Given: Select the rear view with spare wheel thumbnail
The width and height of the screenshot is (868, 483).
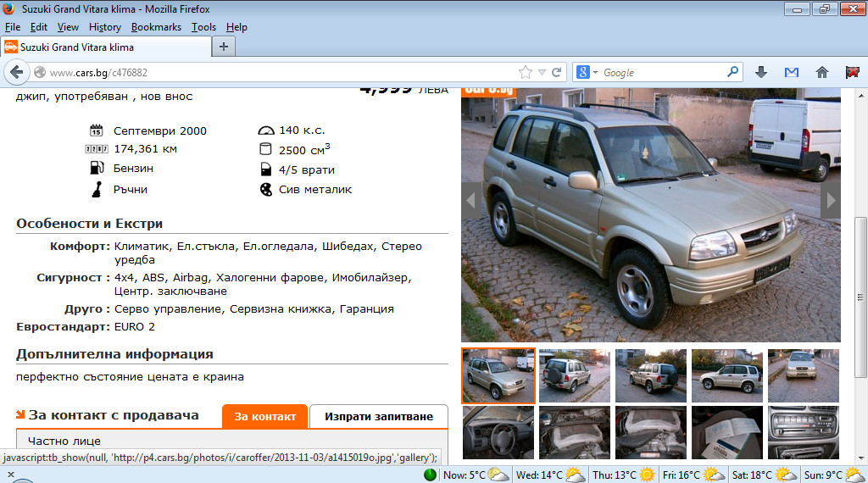Looking at the screenshot, I should pyautogui.click(x=575, y=375).
